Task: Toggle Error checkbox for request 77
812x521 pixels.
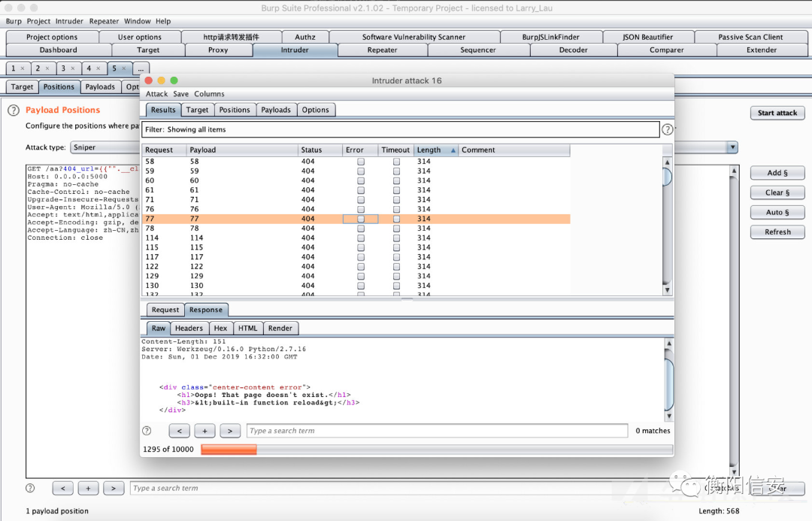Action: tap(361, 219)
